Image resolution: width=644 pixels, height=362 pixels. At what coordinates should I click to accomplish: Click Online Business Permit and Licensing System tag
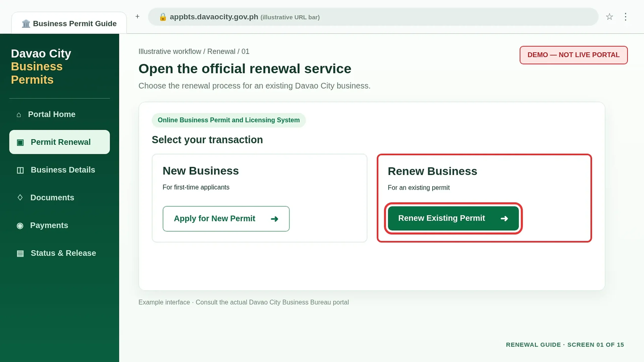point(229,120)
